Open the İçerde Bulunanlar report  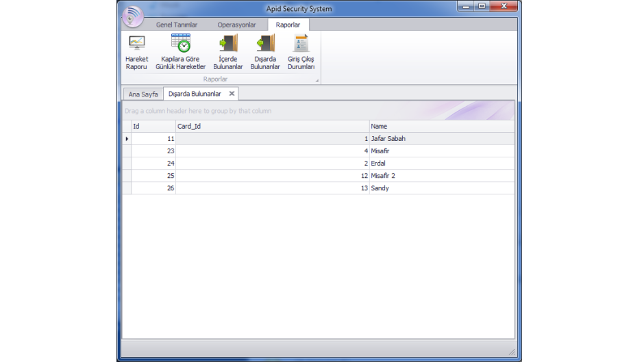[228, 53]
